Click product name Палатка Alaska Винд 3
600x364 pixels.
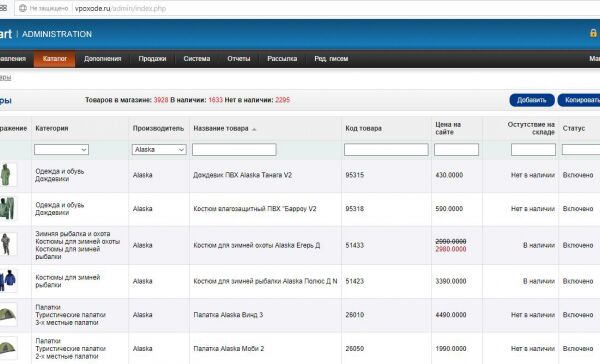[x=228, y=315]
